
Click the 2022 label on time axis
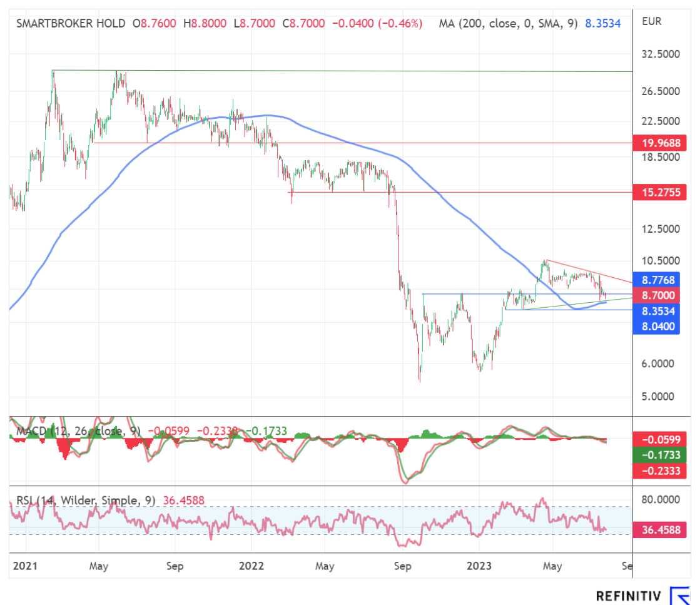[250, 566]
